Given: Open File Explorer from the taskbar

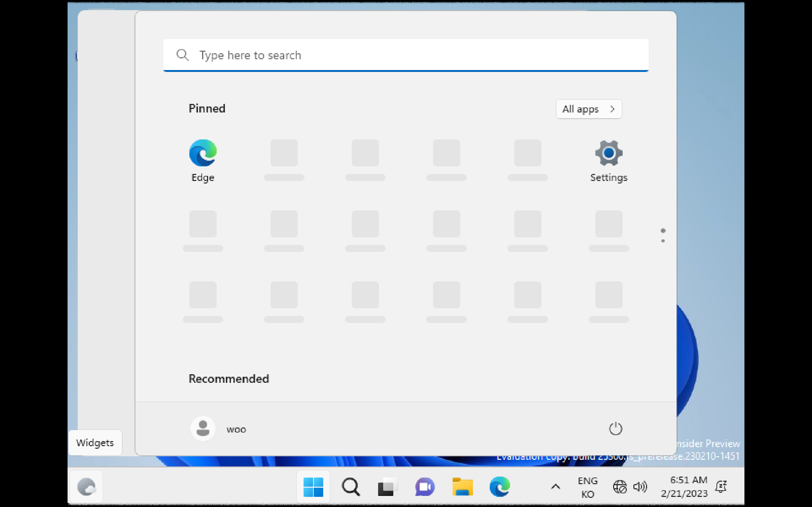Looking at the screenshot, I should [462, 486].
